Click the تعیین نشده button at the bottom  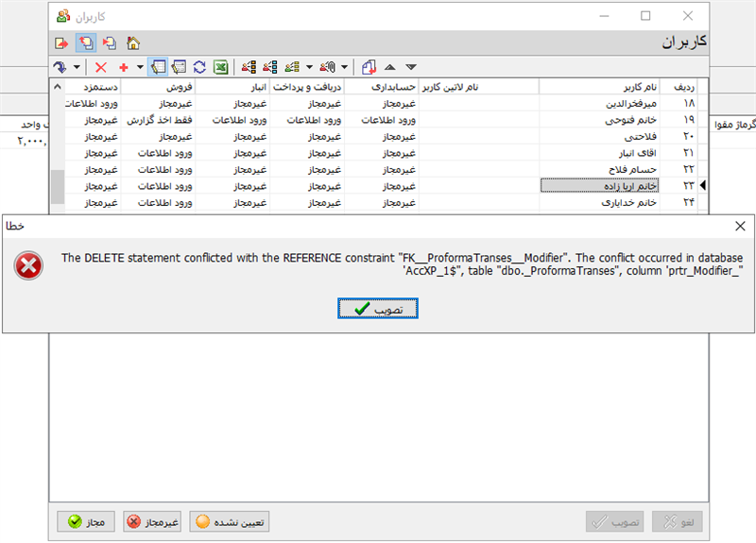[230, 520]
